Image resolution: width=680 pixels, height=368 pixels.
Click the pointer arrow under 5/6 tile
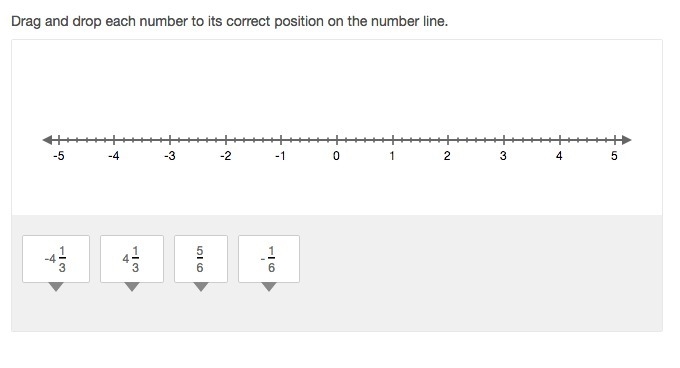201,287
